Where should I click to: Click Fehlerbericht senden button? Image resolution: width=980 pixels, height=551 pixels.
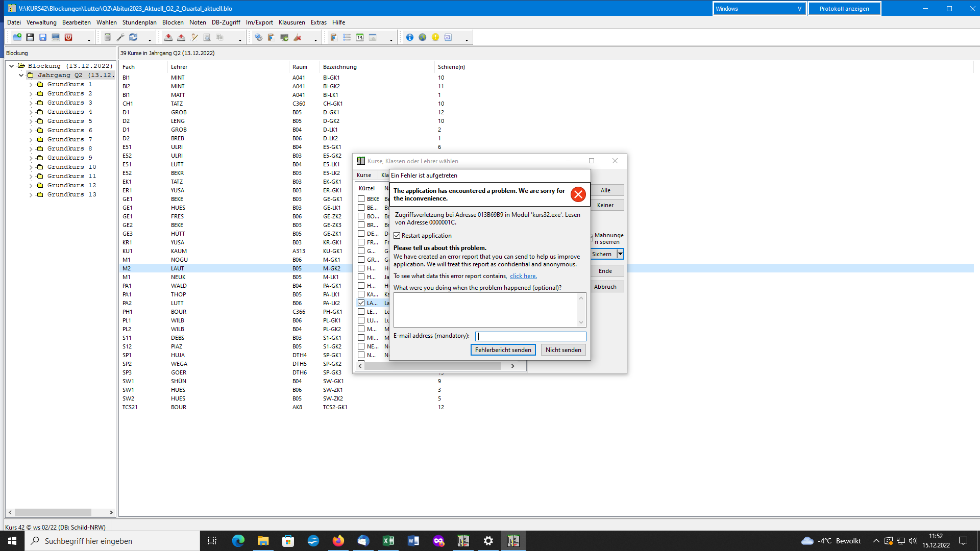(503, 350)
